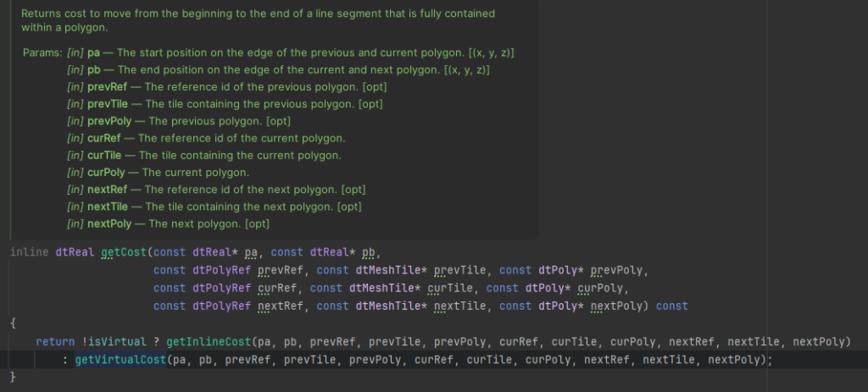Click the pa entry in documentation Params
This screenshot has height=392, width=868.
point(94,52)
